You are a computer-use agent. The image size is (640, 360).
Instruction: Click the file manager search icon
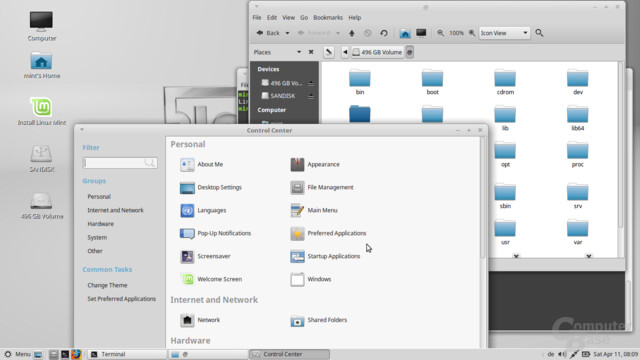[x=539, y=33]
